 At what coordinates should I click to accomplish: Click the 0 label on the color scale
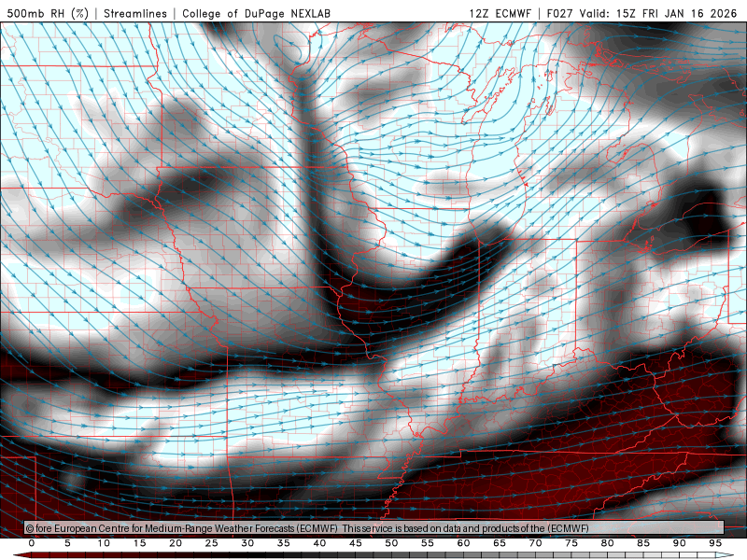click(32, 543)
